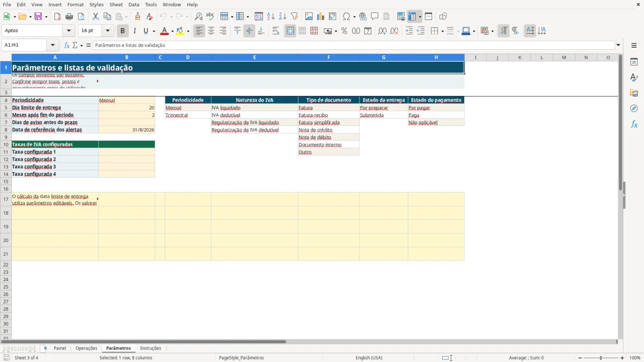Copy selection icon
This screenshot has width=644, height=362.
107,17
